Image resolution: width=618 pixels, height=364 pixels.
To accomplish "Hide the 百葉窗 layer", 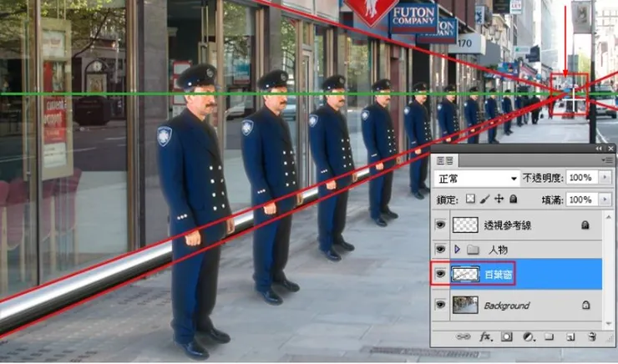I will (440, 274).
